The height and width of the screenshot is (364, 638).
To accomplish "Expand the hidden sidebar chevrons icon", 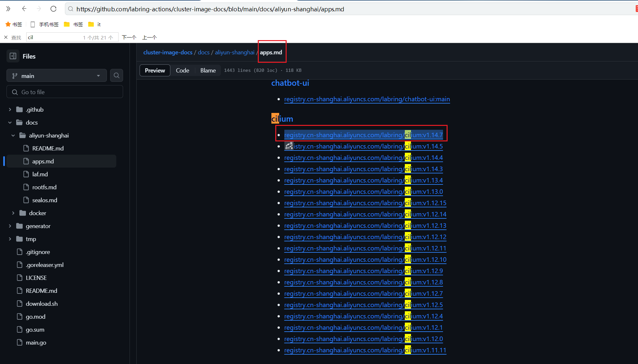I will click(8, 9).
